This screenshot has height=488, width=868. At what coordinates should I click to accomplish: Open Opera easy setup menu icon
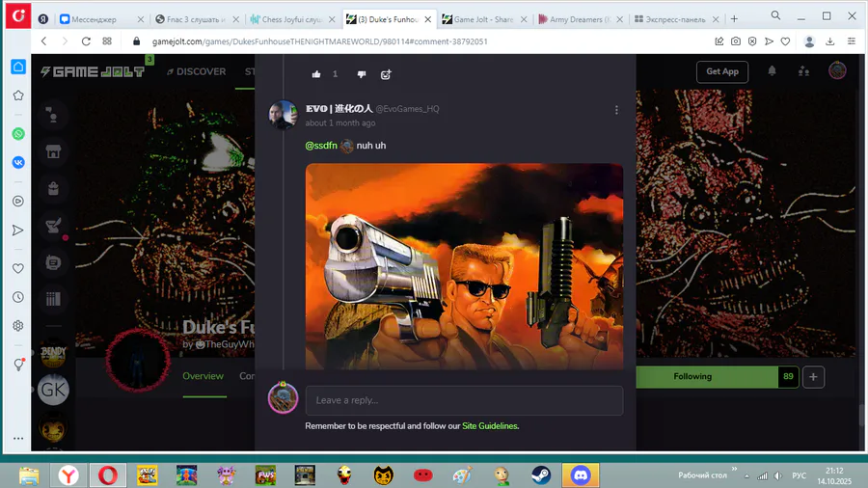click(852, 41)
